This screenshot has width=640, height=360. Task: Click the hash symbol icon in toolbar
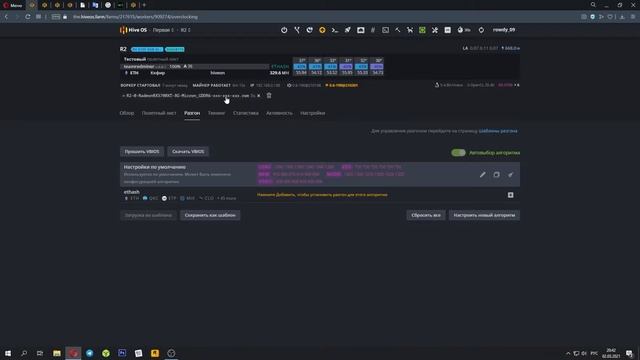pyautogui.click(x=373, y=30)
